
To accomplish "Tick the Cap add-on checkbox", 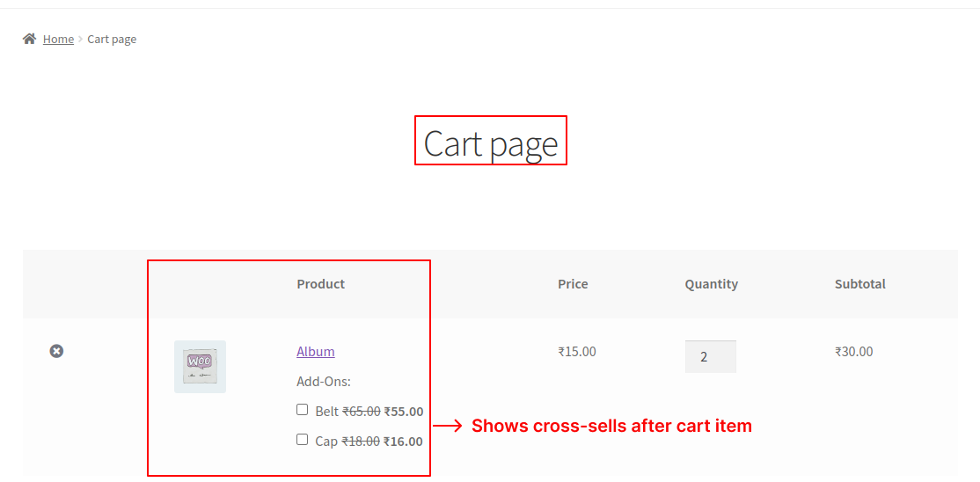I will (x=303, y=440).
